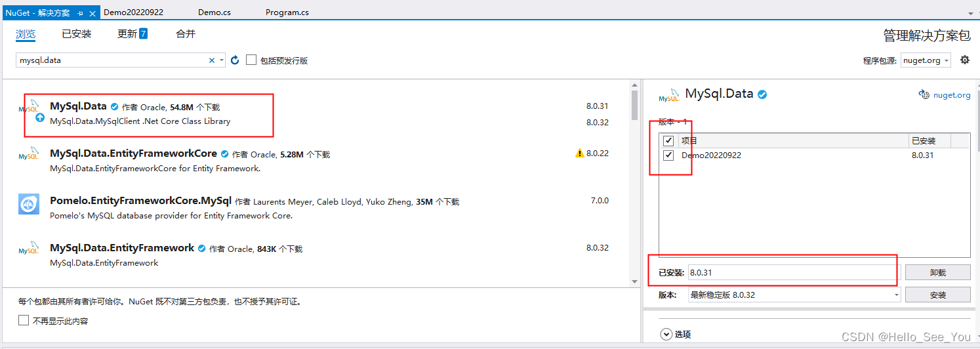Click the package list scroll-up arrow
The height and width of the screenshot is (349, 980).
[634, 85]
